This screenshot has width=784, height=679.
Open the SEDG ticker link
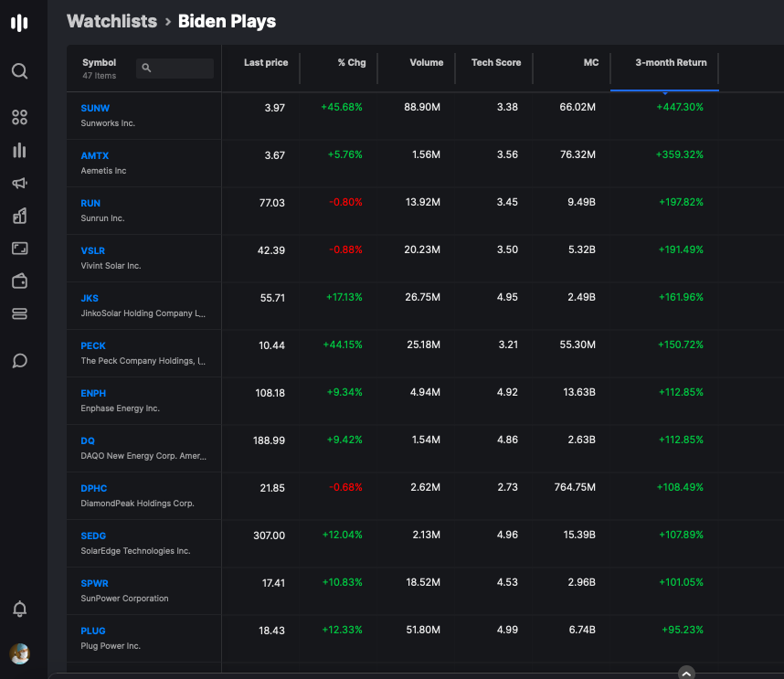tap(93, 536)
